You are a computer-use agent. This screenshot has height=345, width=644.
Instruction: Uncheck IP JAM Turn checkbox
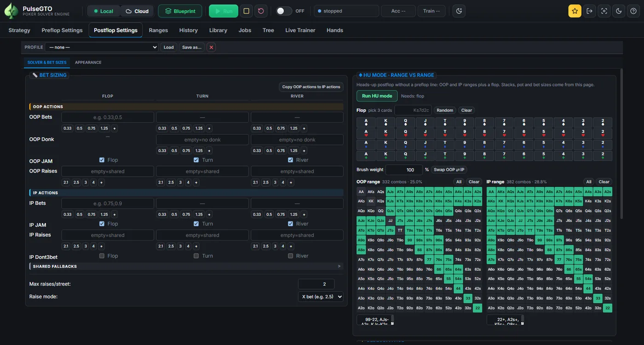[x=196, y=224]
